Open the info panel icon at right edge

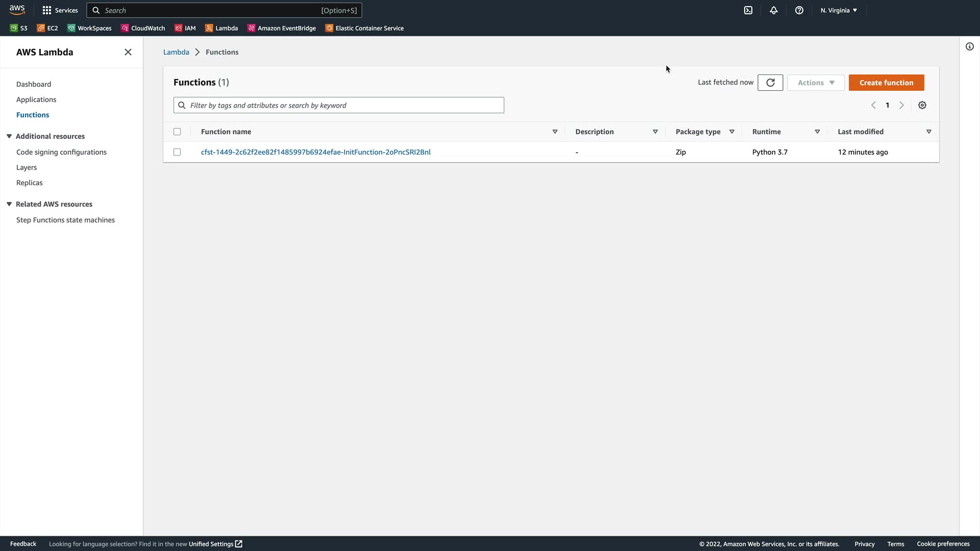[x=970, y=47]
